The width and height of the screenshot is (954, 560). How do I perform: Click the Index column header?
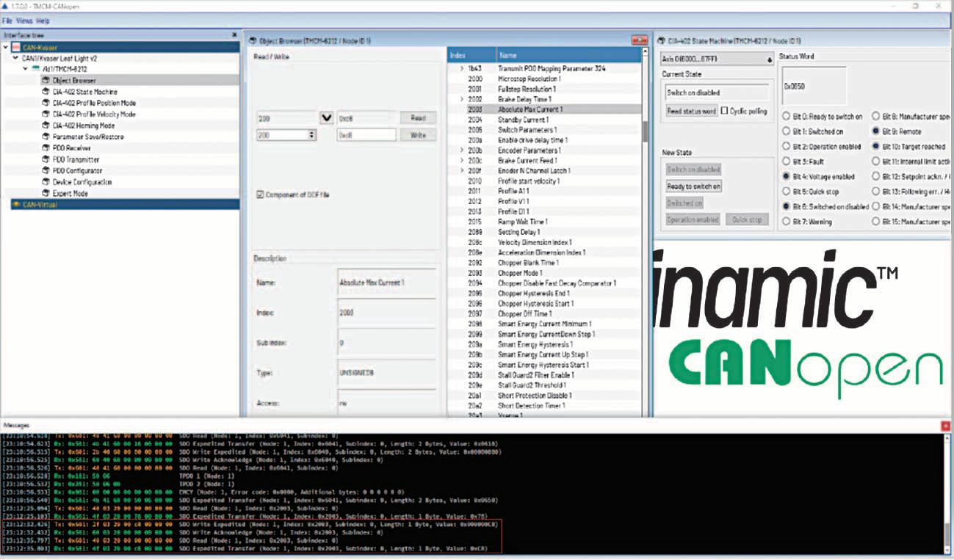pos(472,55)
